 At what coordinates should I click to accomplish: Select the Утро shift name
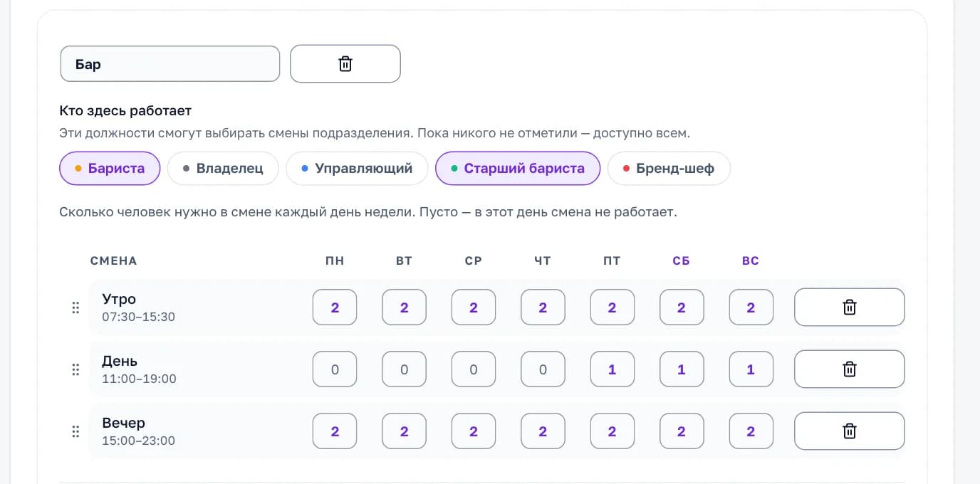[119, 299]
